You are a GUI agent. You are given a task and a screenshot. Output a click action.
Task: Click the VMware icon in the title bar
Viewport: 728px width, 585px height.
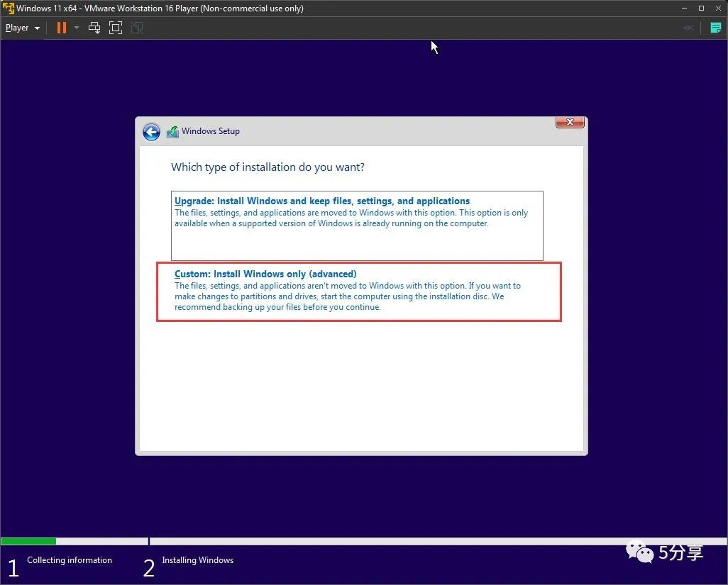(9, 8)
